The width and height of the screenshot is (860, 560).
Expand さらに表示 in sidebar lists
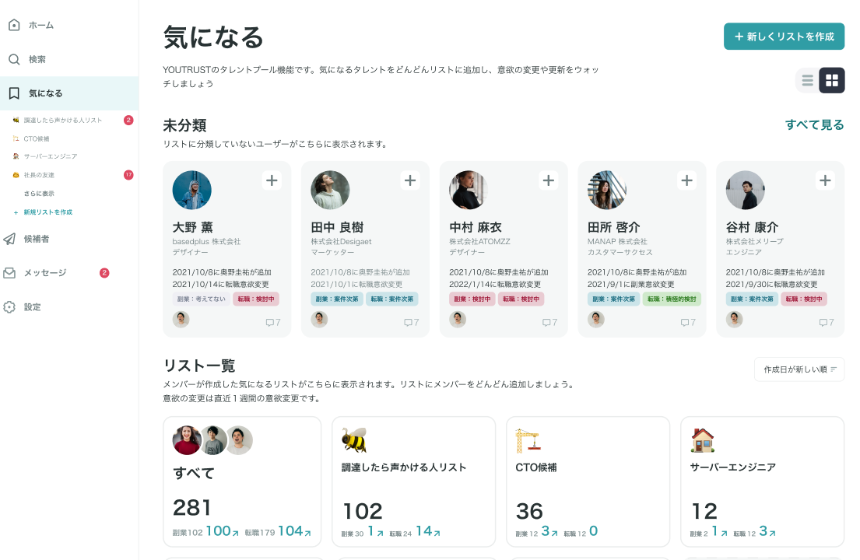point(39,193)
